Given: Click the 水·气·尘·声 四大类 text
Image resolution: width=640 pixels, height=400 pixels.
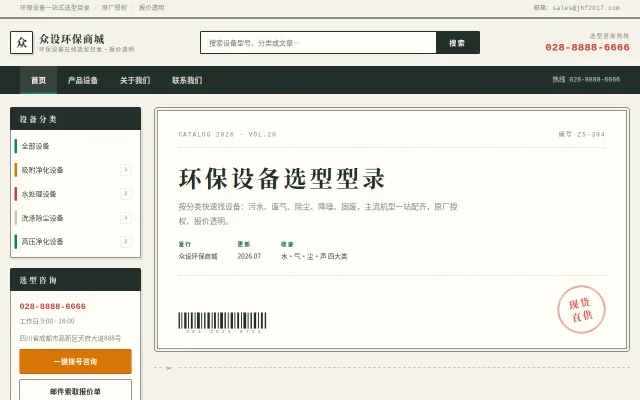Looking at the screenshot, I should pyautogui.click(x=314, y=256).
